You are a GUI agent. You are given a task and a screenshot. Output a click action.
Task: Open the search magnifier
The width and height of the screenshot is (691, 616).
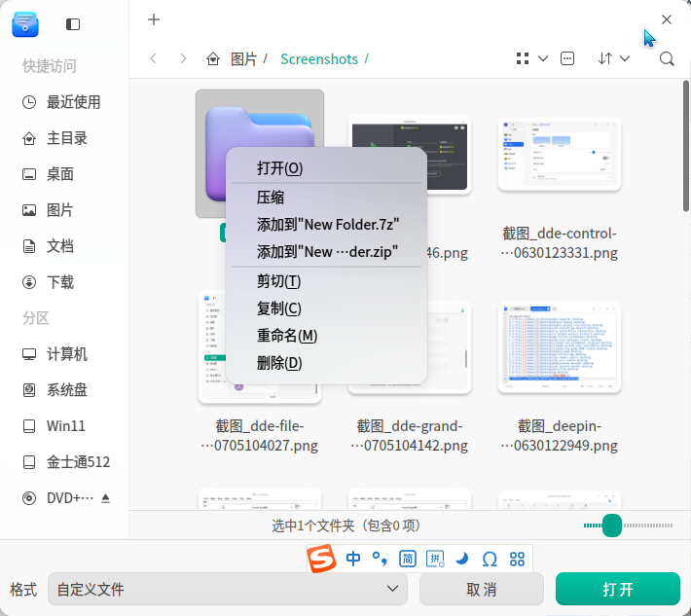pos(667,59)
